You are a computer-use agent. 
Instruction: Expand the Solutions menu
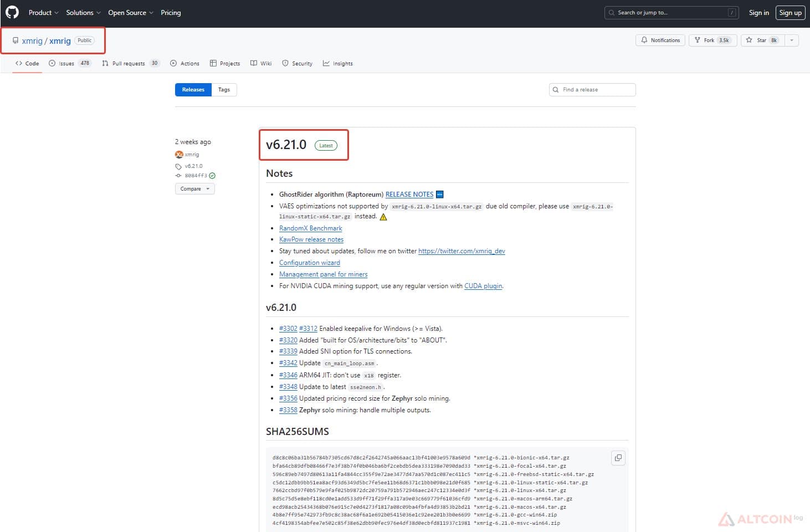tap(83, 13)
